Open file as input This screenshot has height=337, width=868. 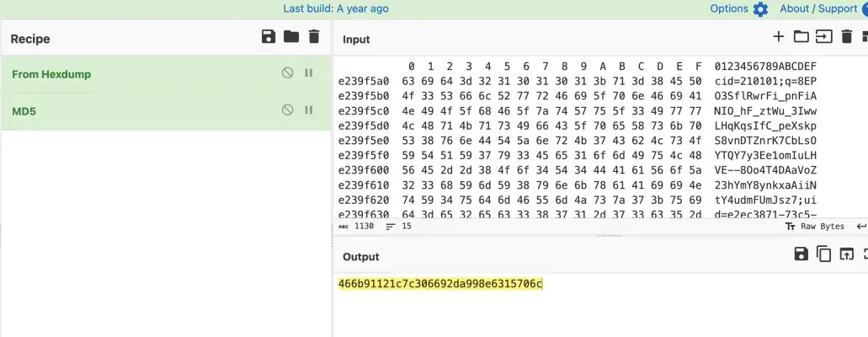tap(823, 36)
